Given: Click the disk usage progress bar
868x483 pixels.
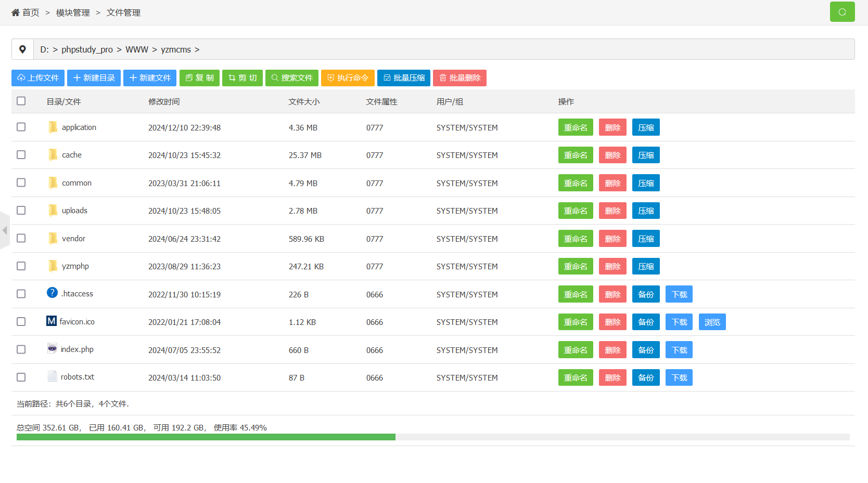Looking at the screenshot, I should [433, 437].
